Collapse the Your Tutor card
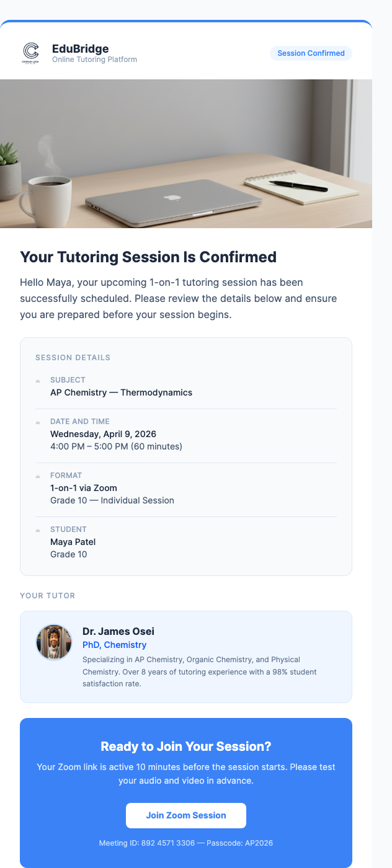The height and width of the screenshot is (868, 392). click(x=186, y=657)
